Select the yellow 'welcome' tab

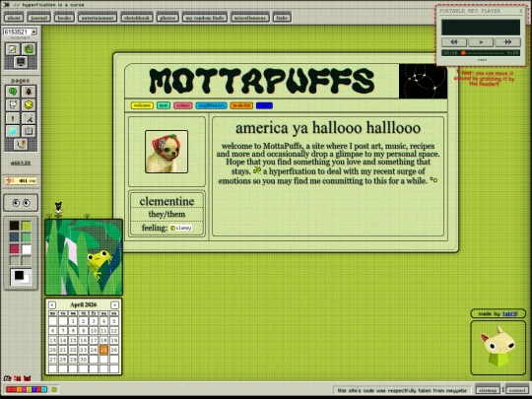(x=142, y=105)
